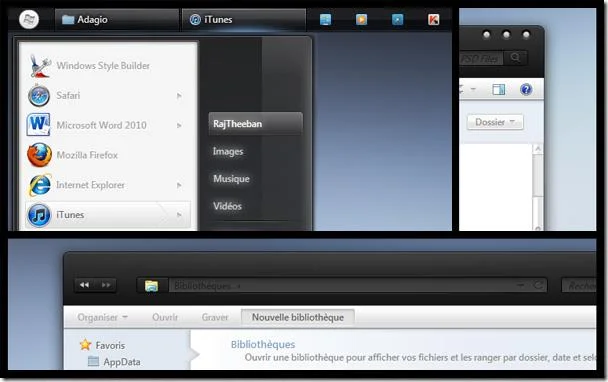
Task: Open Images from Start menu
Action: point(228,151)
